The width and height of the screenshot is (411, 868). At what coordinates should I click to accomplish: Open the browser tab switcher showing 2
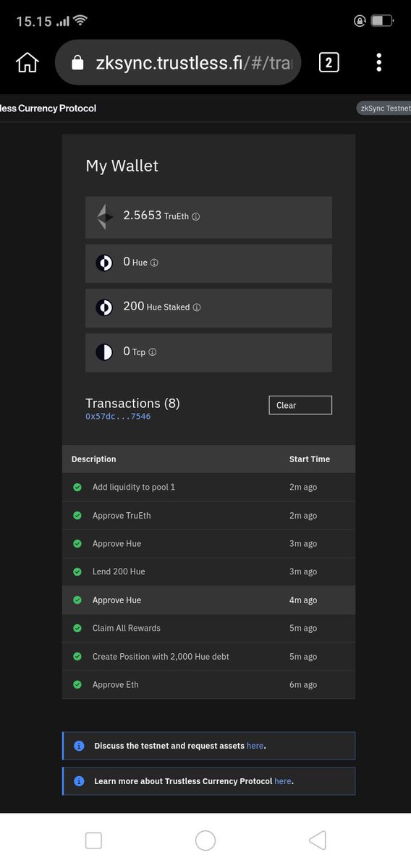[329, 63]
